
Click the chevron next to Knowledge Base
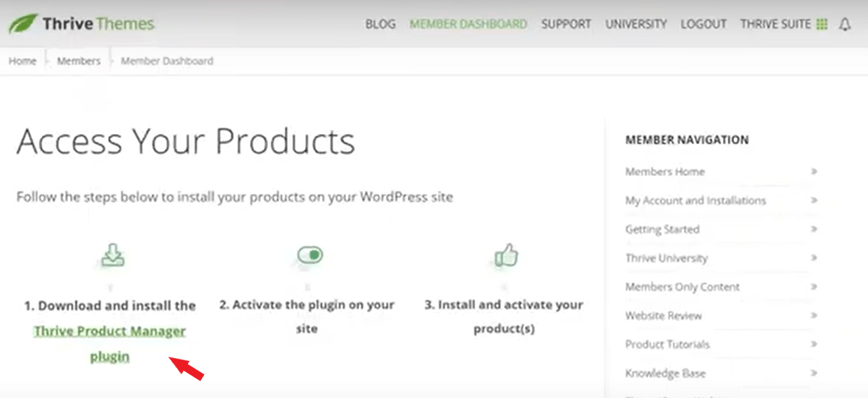pos(814,372)
